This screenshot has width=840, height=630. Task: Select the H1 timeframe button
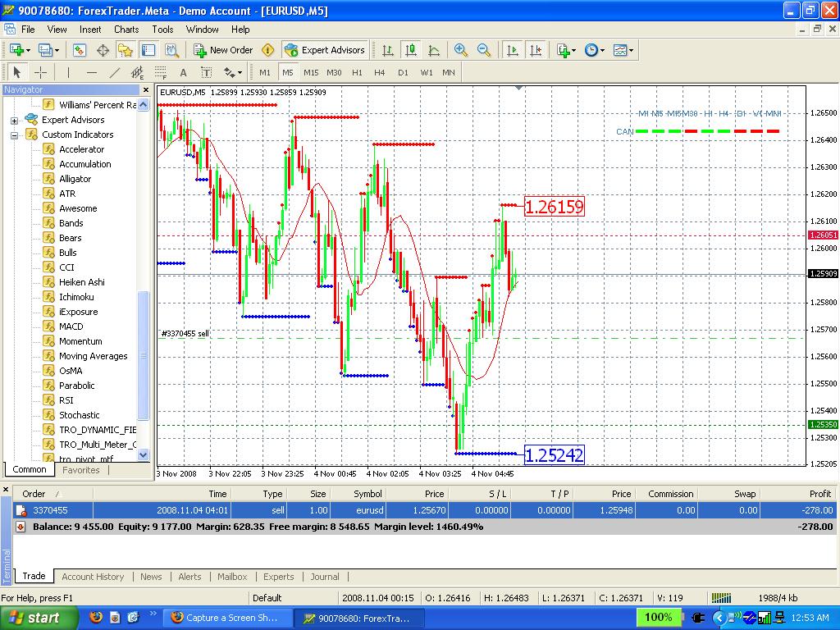point(357,72)
